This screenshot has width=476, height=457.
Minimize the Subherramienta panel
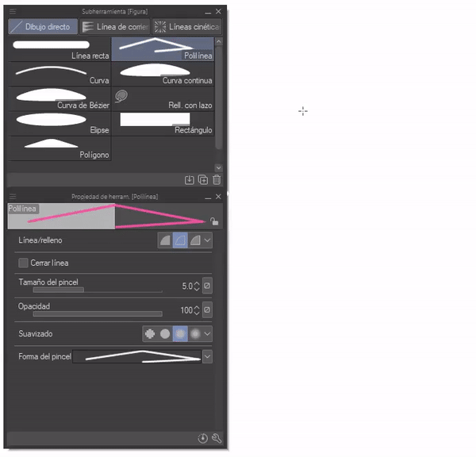pos(208,12)
